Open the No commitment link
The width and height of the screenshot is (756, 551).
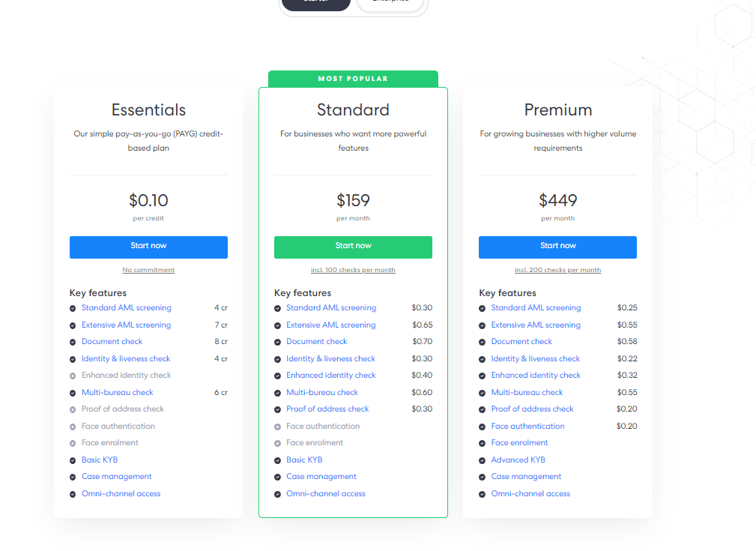[148, 270]
